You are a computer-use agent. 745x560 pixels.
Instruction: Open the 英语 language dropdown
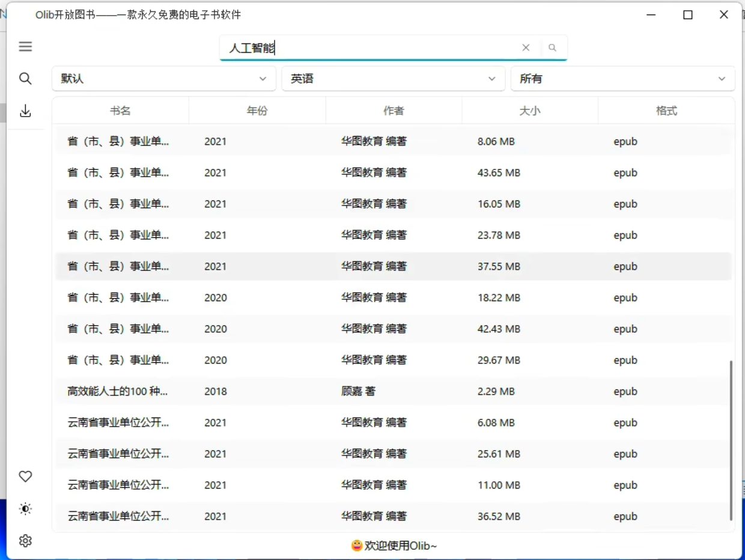(394, 78)
